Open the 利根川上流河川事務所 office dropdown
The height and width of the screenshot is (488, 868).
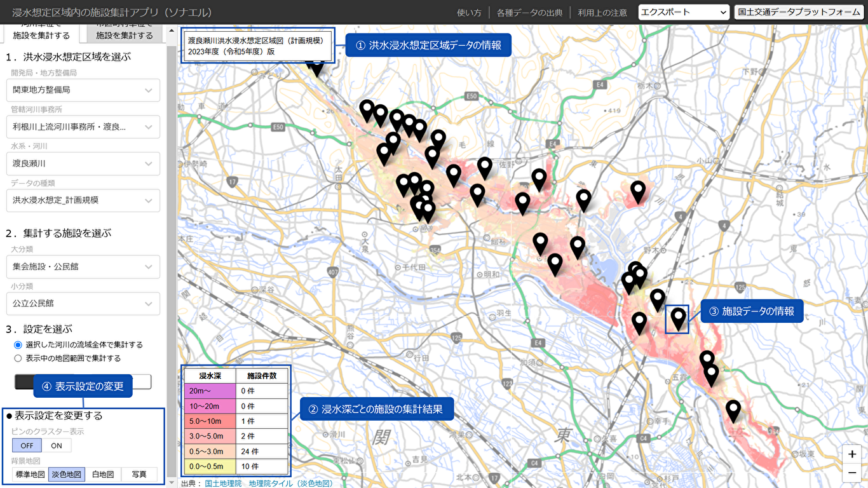coord(83,127)
